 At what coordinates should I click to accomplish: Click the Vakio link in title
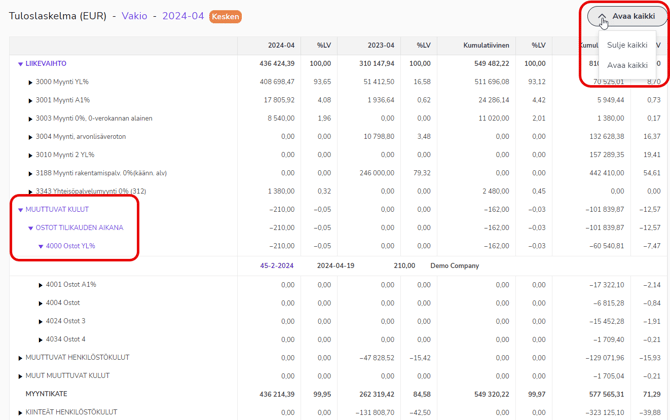click(x=134, y=17)
